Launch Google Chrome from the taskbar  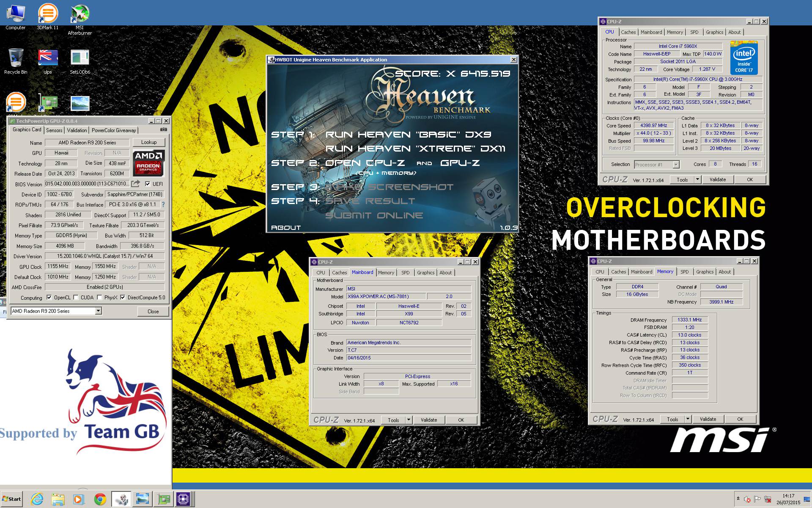(100, 500)
